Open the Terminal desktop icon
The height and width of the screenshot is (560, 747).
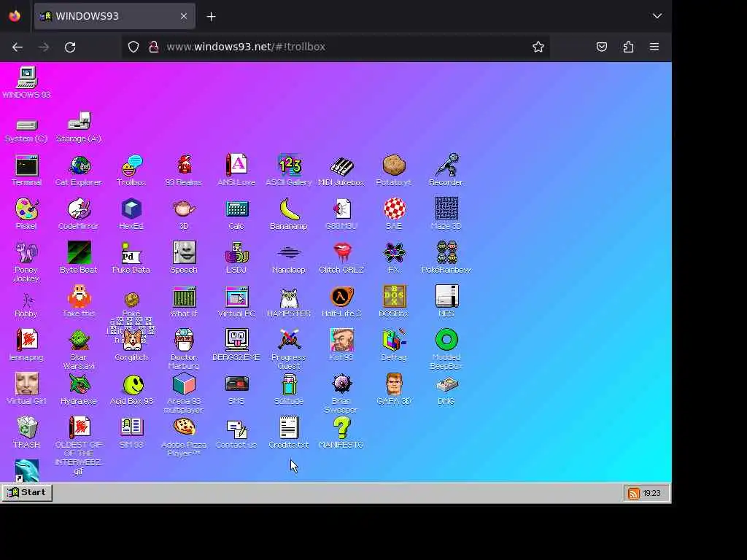click(x=27, y=170)
